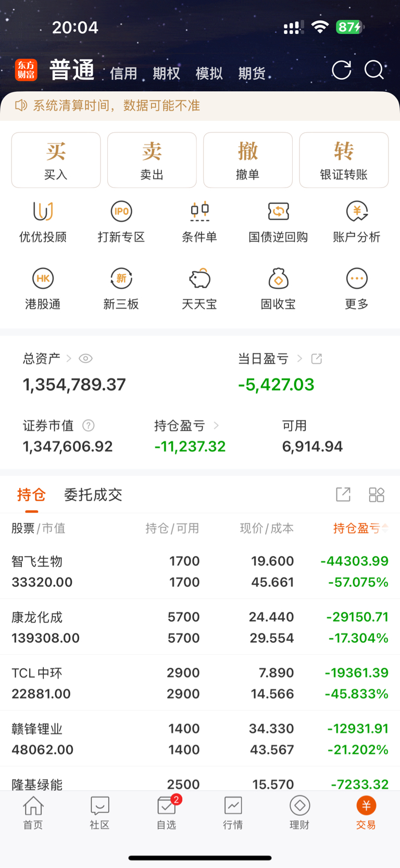Switch to 期货 account tab
The height and width of the screenshot is (868, 400).
252,74
